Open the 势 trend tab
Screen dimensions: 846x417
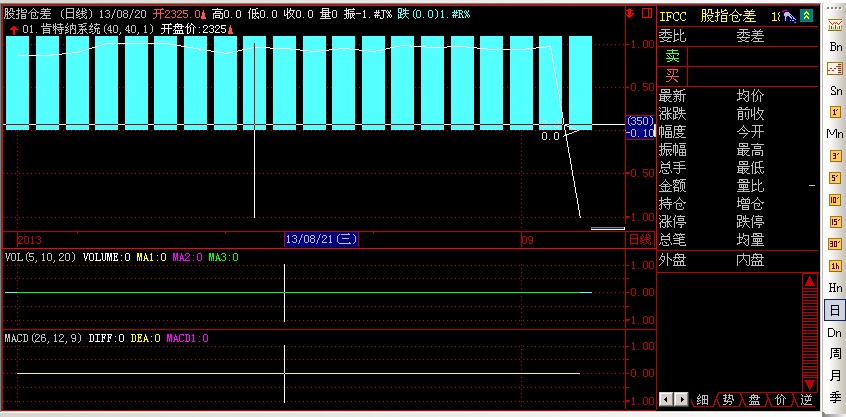pyautogui.click(x=728, y=400)
